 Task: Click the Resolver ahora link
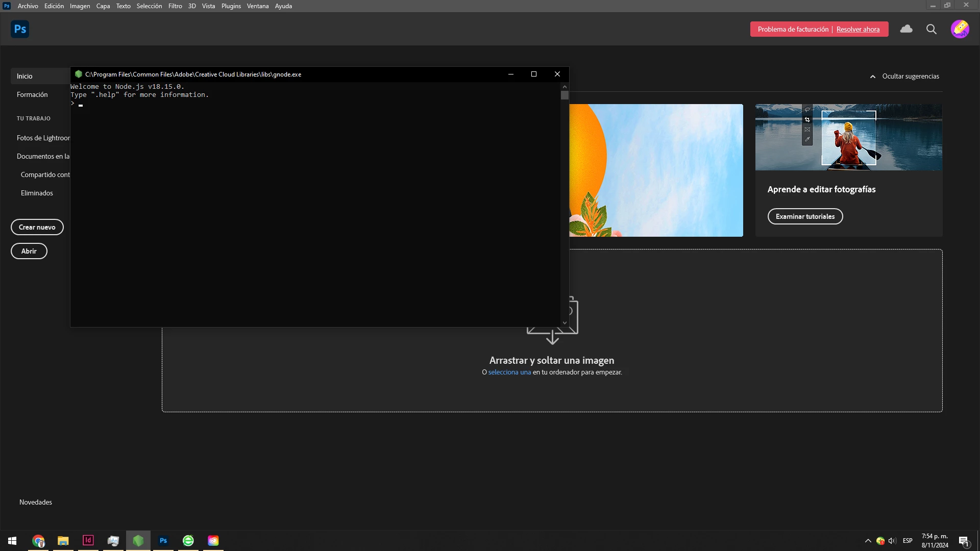(x=857, y=29)
